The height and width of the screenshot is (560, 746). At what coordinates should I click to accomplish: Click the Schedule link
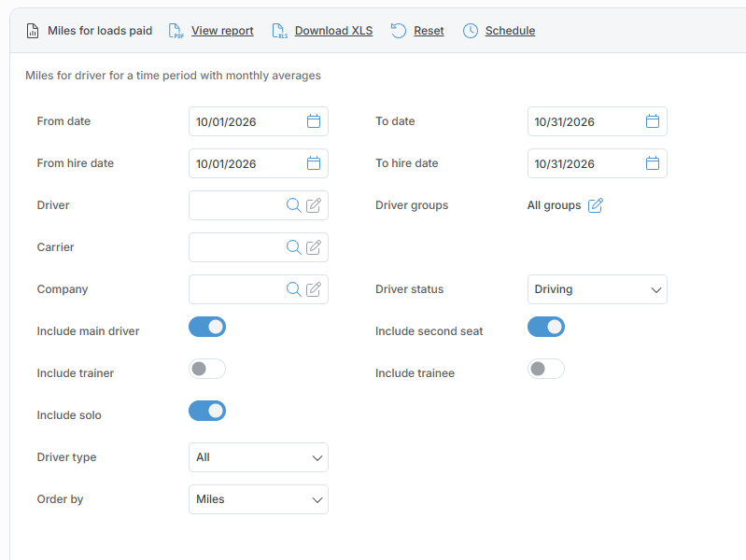pyautogui.click(x=510, y=31)
